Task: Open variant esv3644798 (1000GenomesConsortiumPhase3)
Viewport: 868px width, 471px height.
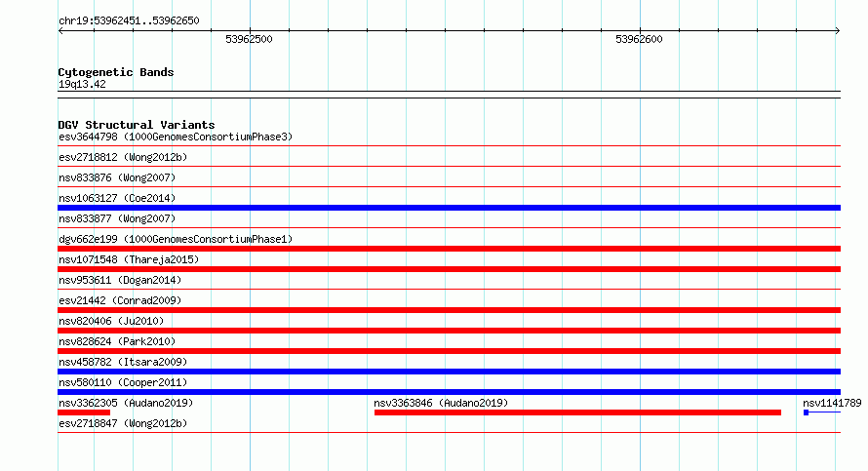Action: 176,137
